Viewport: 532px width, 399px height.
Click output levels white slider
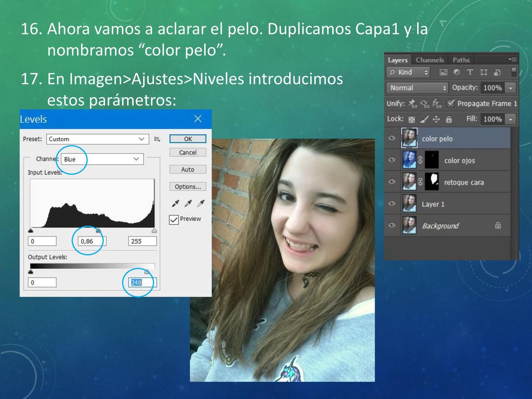click(x=147, y=272)
